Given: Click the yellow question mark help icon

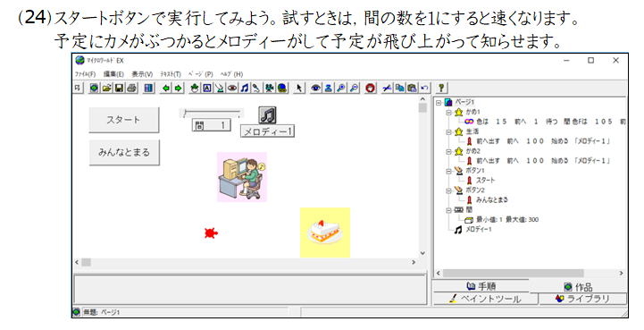Looking at the screenshot, I should 440,88.
